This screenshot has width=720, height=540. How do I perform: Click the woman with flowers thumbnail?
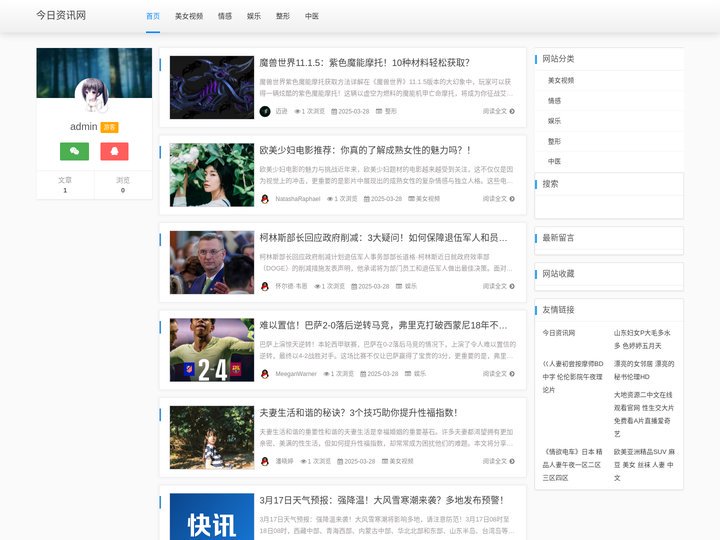pyautogui.click(x=212, y=175)
